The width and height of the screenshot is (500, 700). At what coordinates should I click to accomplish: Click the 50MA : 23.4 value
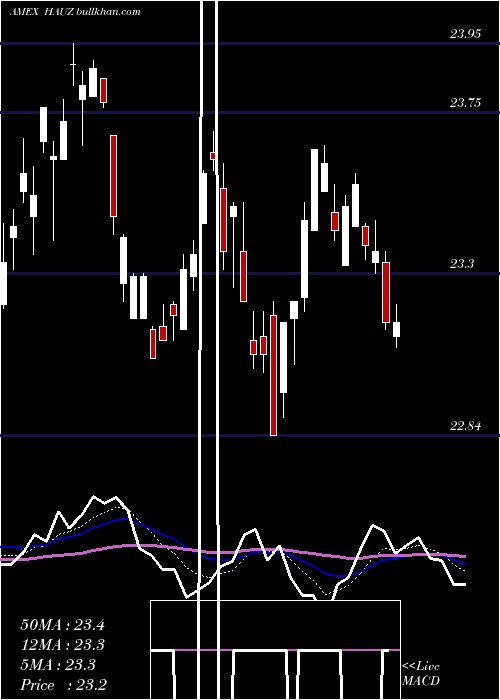tap(62, 625)
